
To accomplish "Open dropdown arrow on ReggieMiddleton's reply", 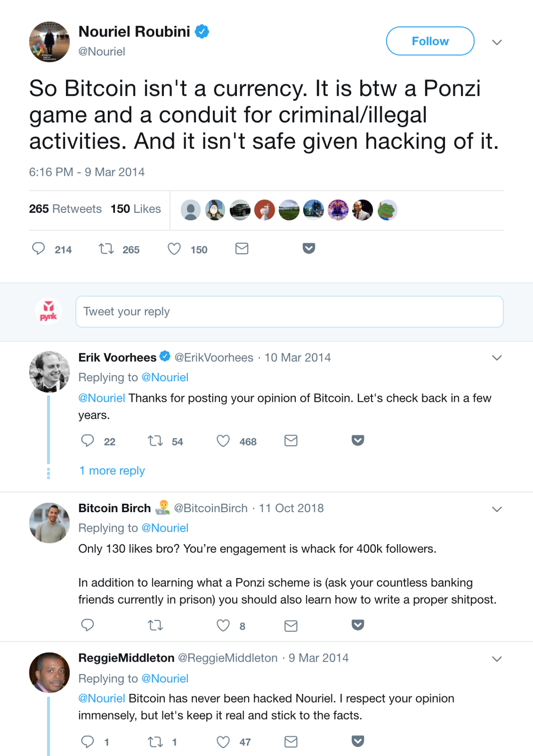I will 497,659.
